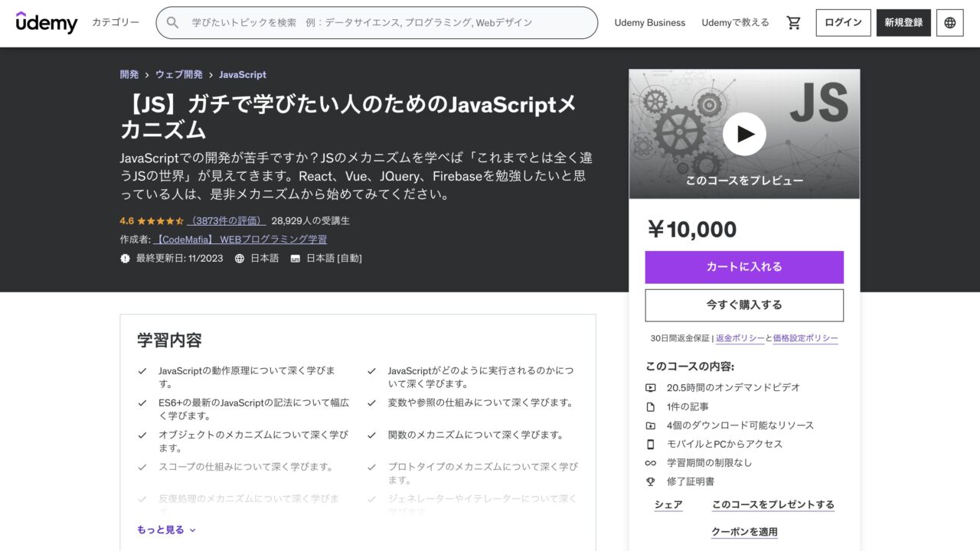
Task: Click the trophy icon beside 修了証明書
Action: coord(650,481)
